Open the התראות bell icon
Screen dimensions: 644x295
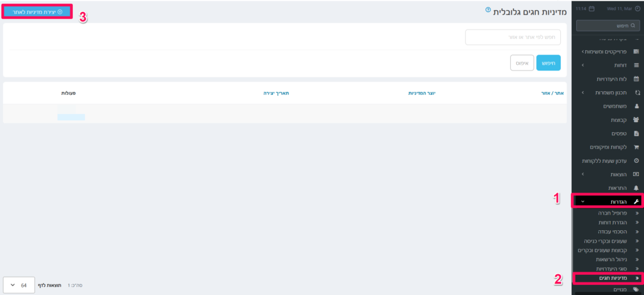pos(636,188)
